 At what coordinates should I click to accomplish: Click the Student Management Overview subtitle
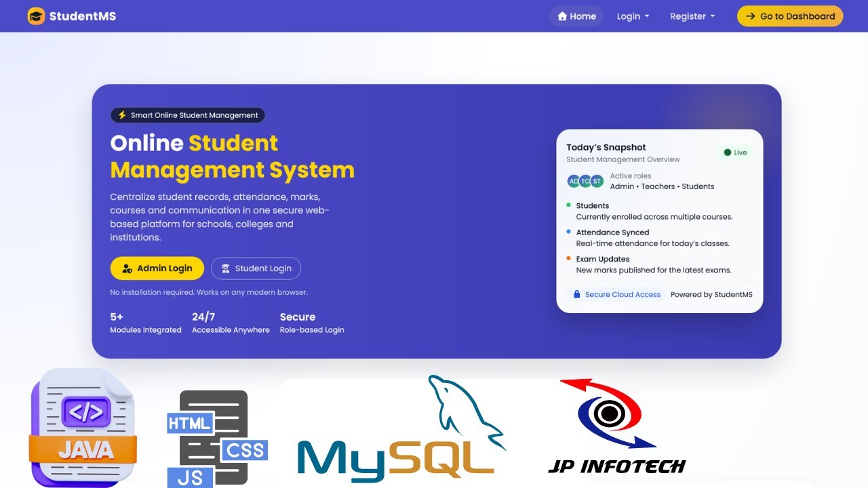tap(623, 159)
